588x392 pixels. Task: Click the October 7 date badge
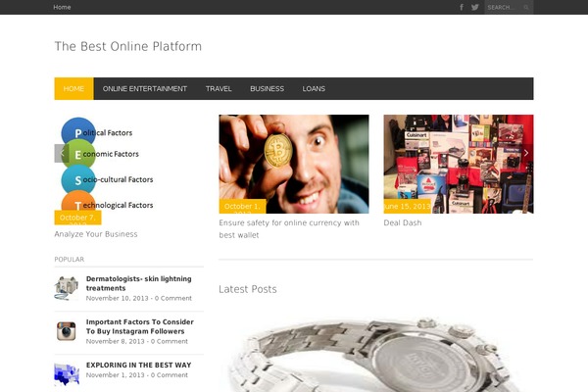(78, 218)
